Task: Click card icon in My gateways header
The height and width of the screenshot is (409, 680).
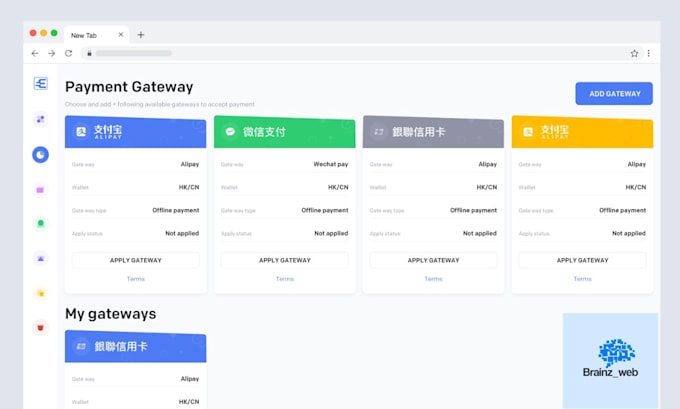Action: coord(81,346)
